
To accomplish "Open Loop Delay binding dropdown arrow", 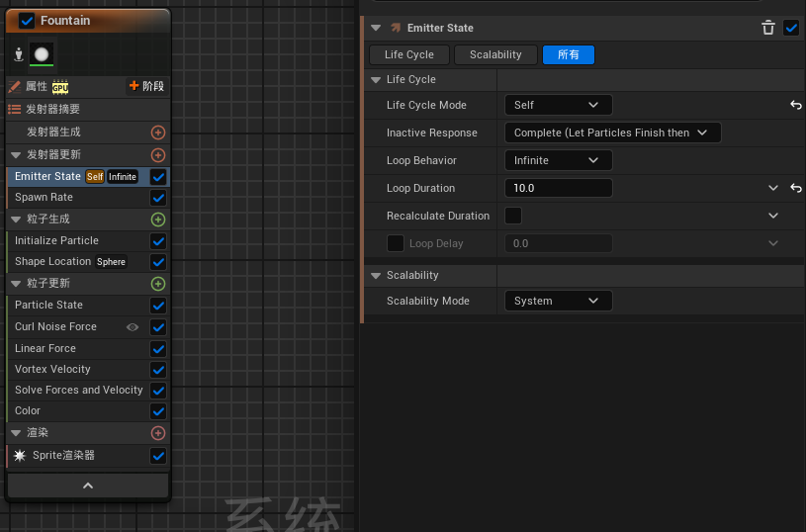I will [773, 243].
